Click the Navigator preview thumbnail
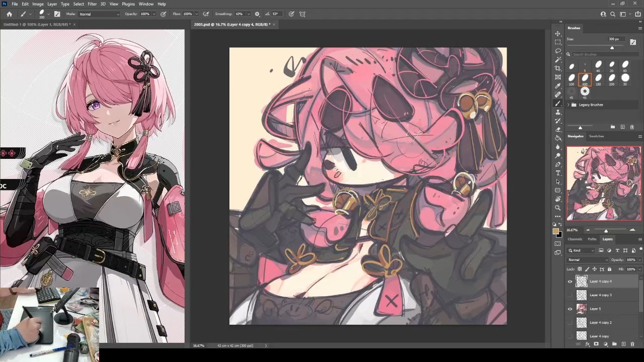 604,184
